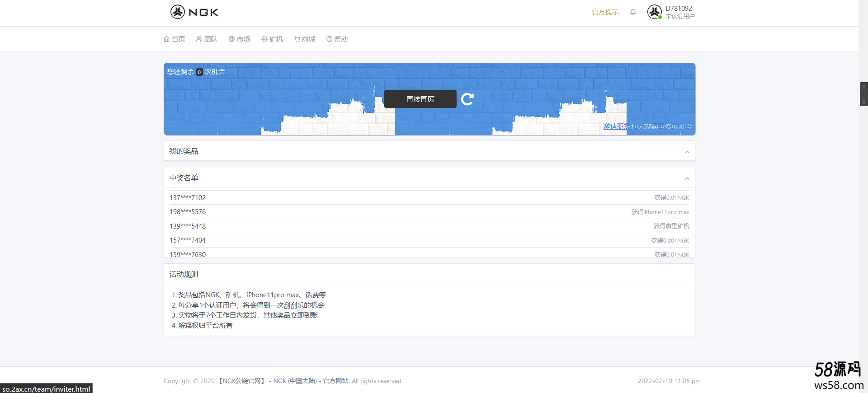
Task: Select winner row 198****5576
Action: [429, 212]
